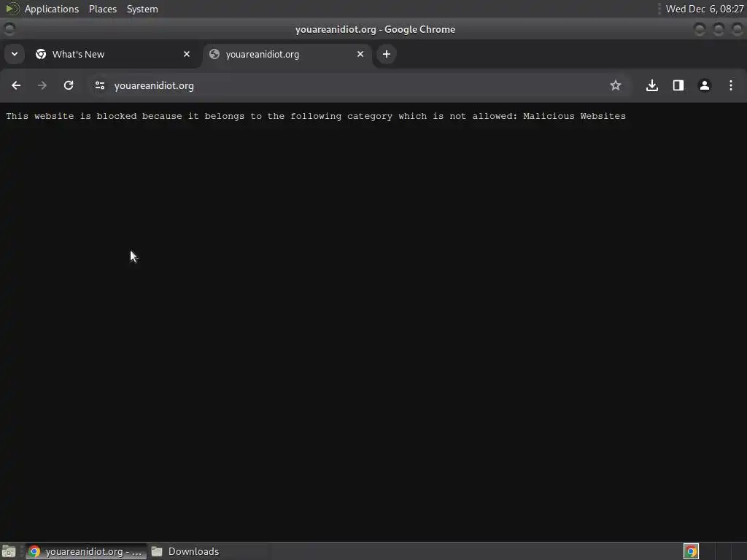Go back to the previous page
The image size is (747, 560).
(16, 86)
